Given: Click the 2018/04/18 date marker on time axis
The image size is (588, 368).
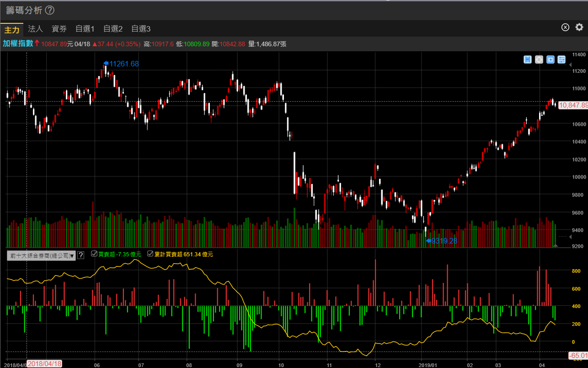Looking at the screenshot, I should click(44, 363).
